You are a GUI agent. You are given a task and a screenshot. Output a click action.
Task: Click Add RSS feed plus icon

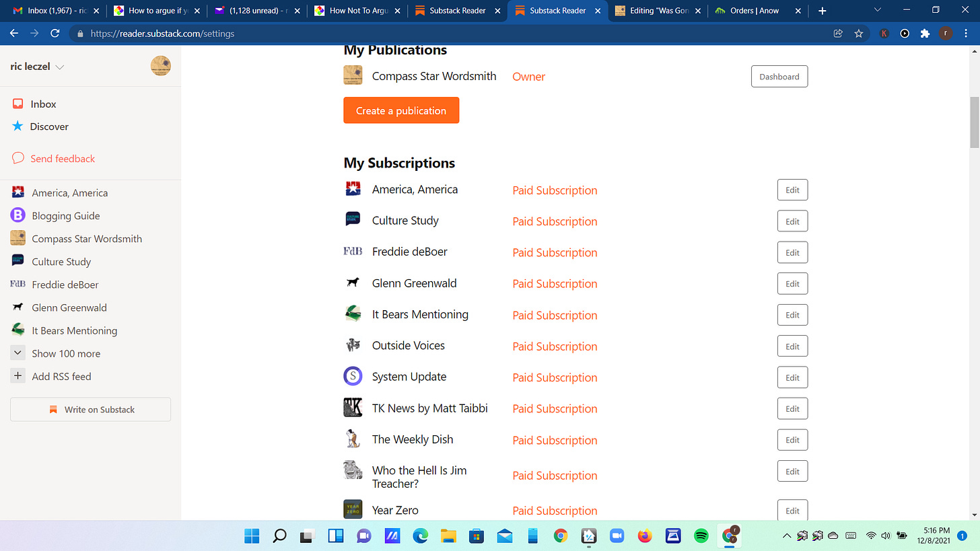click(x=18, y=376)
